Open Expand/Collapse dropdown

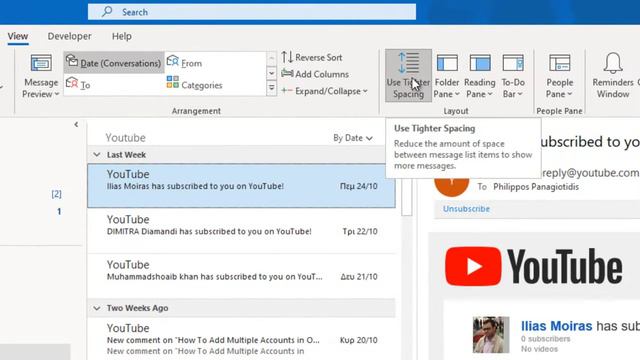324,91
